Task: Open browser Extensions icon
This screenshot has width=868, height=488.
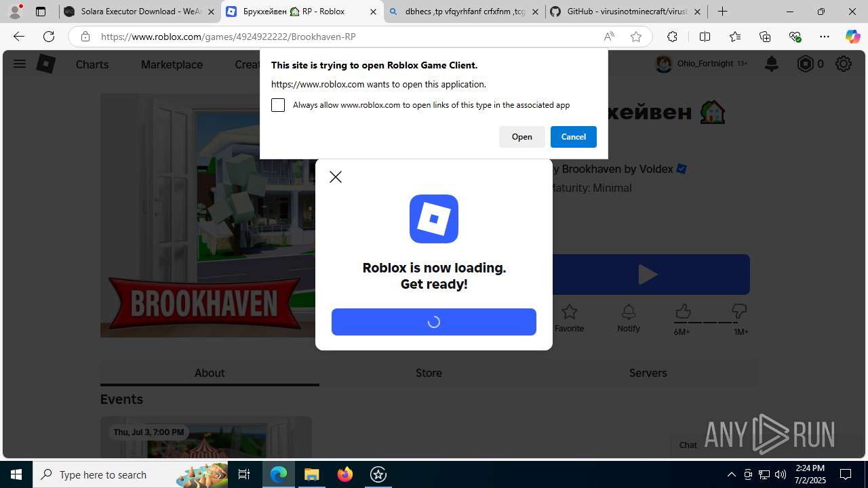Action: point(672,37)
